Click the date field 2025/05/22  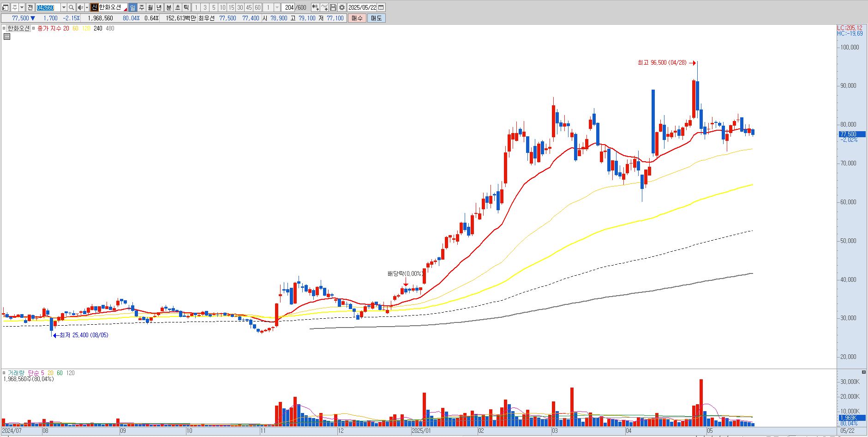pyautogui.click(x=363, y=7)
